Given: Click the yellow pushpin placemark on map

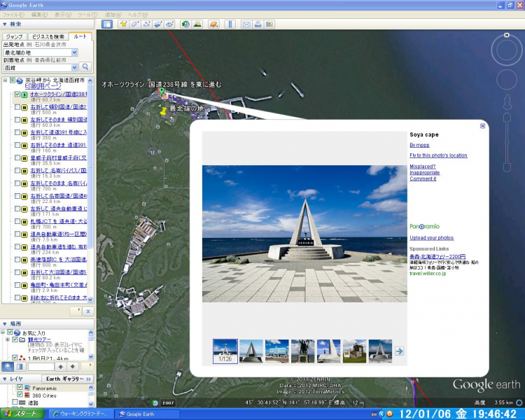Looking at the screenshot, I should [163, 111].
